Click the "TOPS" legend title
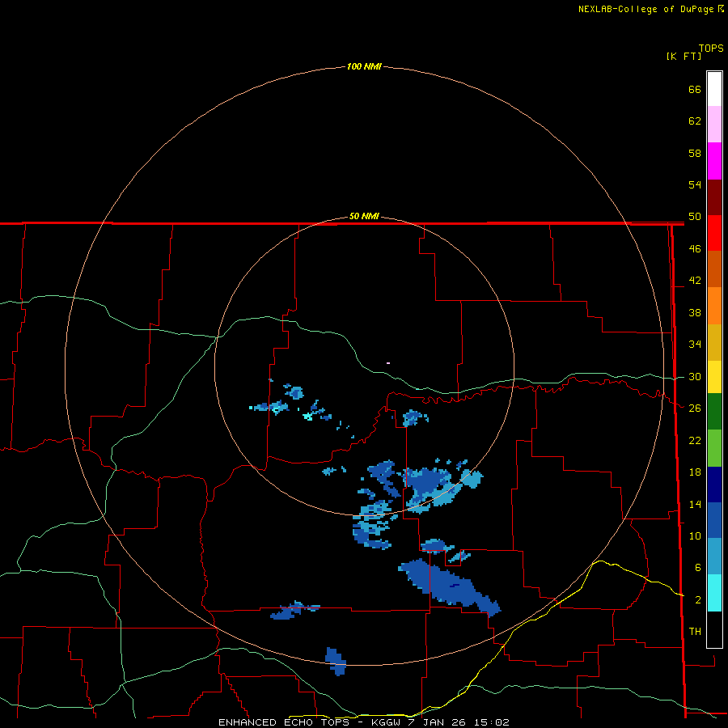Viewport: 728px width, 728px height. (711, 48)
